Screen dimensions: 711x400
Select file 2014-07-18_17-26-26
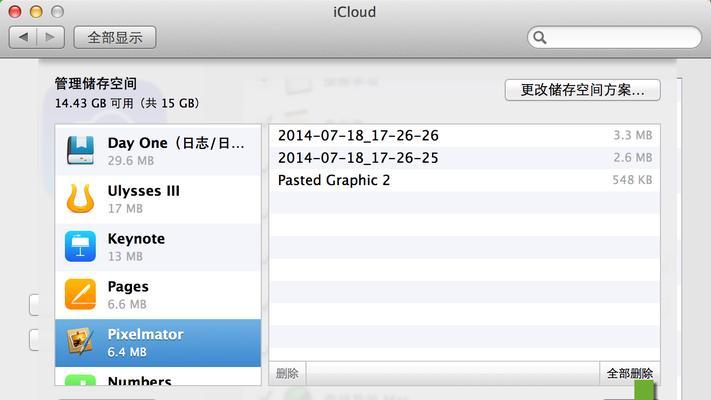tap(464, 135)
